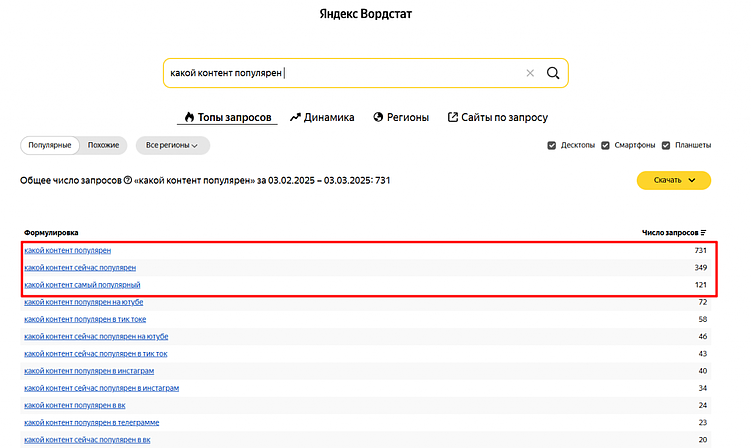Clear the search field with X icon
Image resolution: width=751 pixels, height=448 pixels.
pyautogui.click(x=530, y=73)
